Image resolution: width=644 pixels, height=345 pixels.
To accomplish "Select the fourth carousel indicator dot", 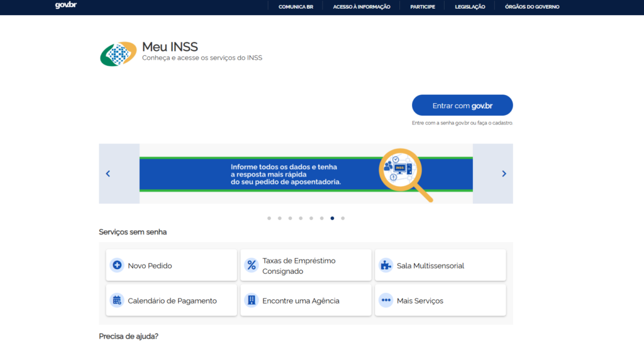I will tap(301, 218).
